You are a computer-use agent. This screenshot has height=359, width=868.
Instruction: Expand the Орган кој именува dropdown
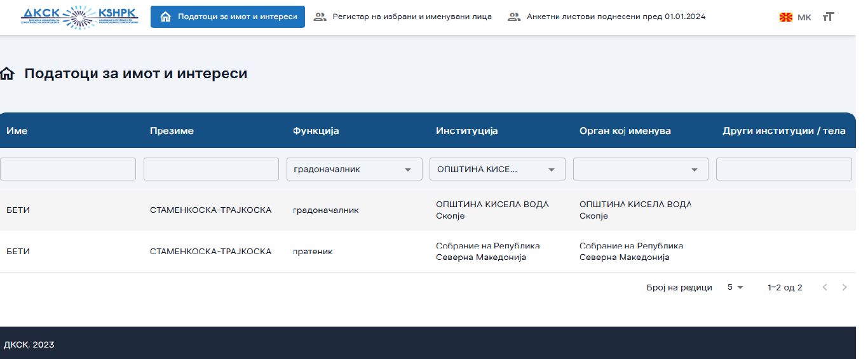pos(695,170)
